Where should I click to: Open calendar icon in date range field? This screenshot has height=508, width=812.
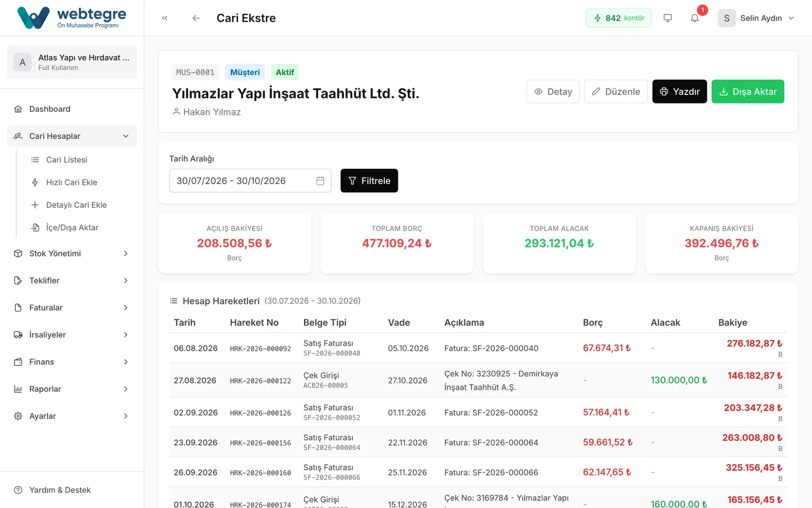pyautogui.click(x=320, y=181)
